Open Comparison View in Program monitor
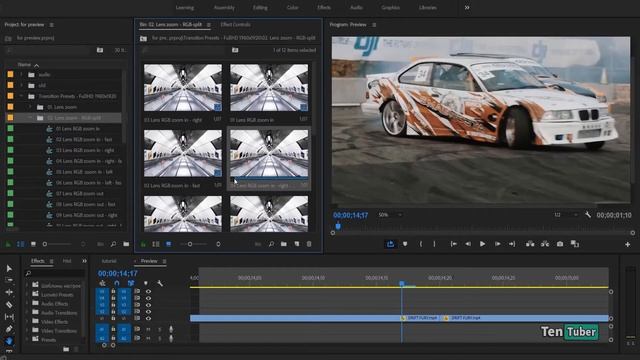Viewport: 640px width, 360px height. point(575,244)
